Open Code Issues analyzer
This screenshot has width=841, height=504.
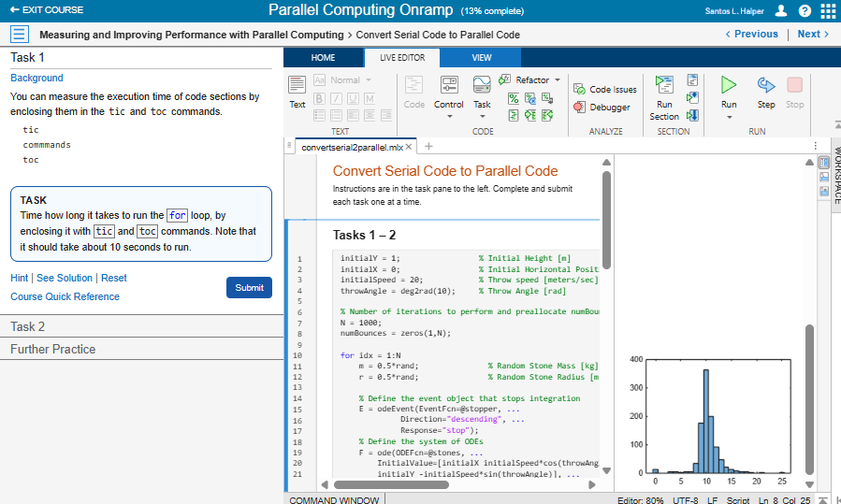click(x=604, y=90)
